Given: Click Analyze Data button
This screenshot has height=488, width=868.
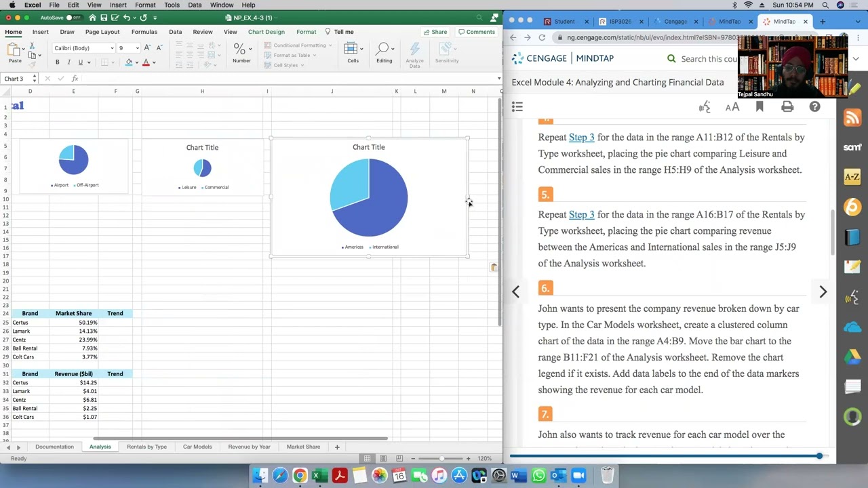Looking at the screenshot, I should pyautogui.click(x=414, y=54).
